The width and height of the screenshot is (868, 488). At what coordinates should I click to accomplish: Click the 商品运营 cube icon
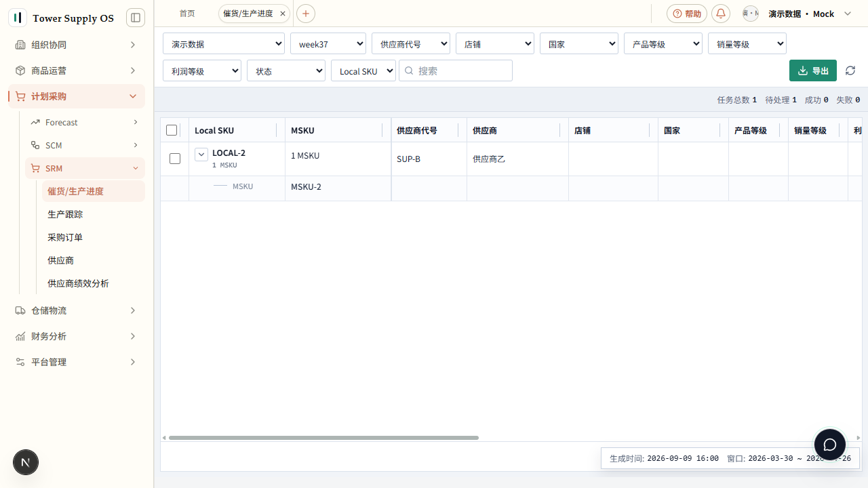[20, 70]
